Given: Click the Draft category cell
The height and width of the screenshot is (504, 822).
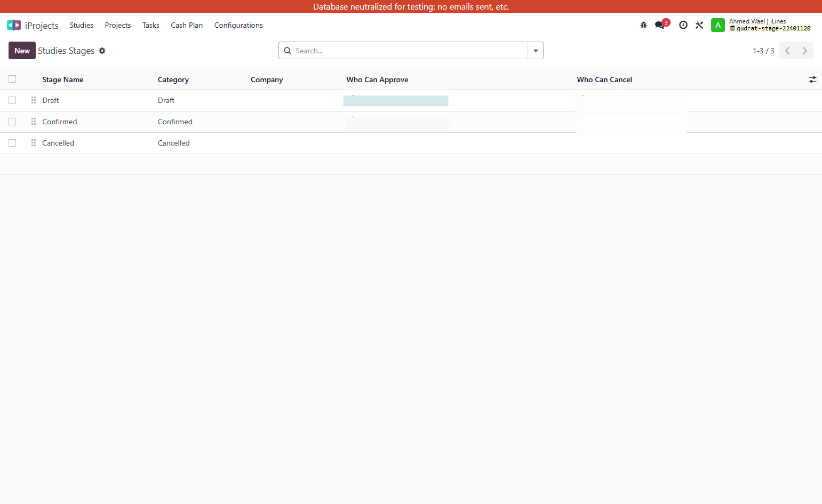Looking at the screenshot, I should pos(166,100).
